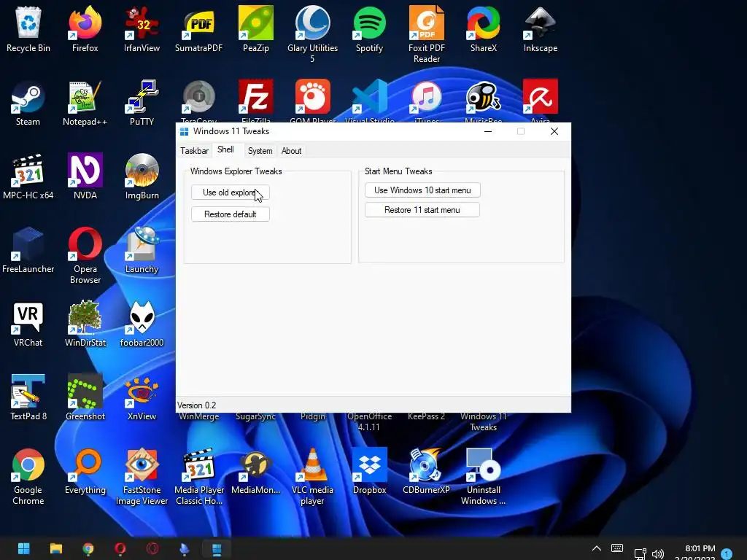Select the Steam desktop shortcut
This screenshot has height=560, width=747.
(28, 104)
